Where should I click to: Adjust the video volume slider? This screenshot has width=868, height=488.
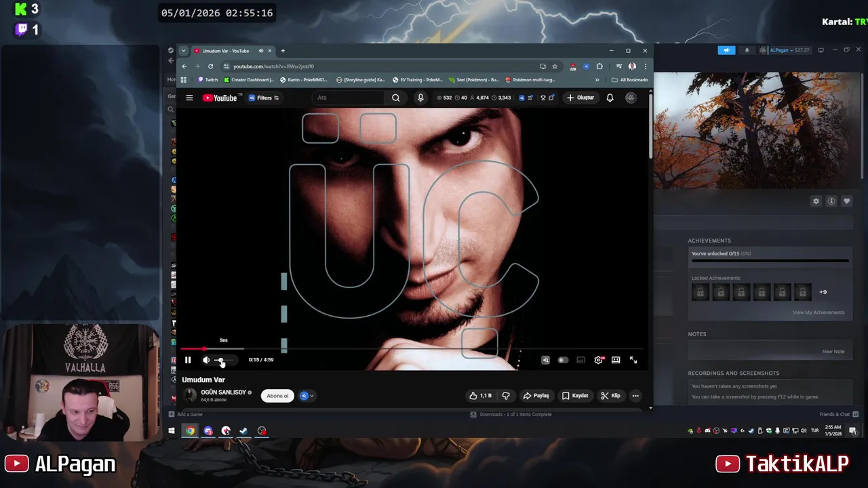(x=224, y=360)
